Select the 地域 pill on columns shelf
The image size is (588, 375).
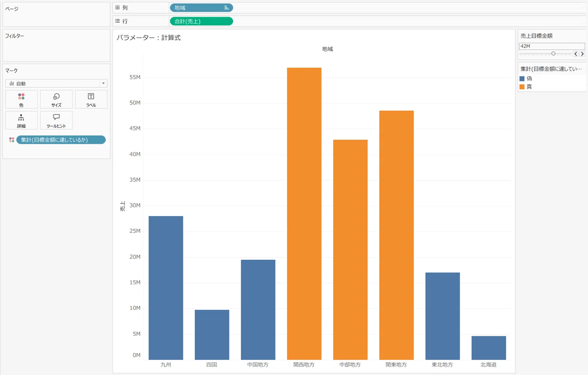tap(201, 8)
